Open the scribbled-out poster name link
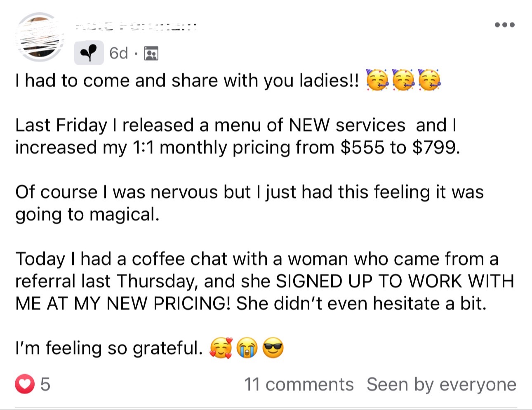532x410 pixels. pyautogui.click(x=136, y=26)
